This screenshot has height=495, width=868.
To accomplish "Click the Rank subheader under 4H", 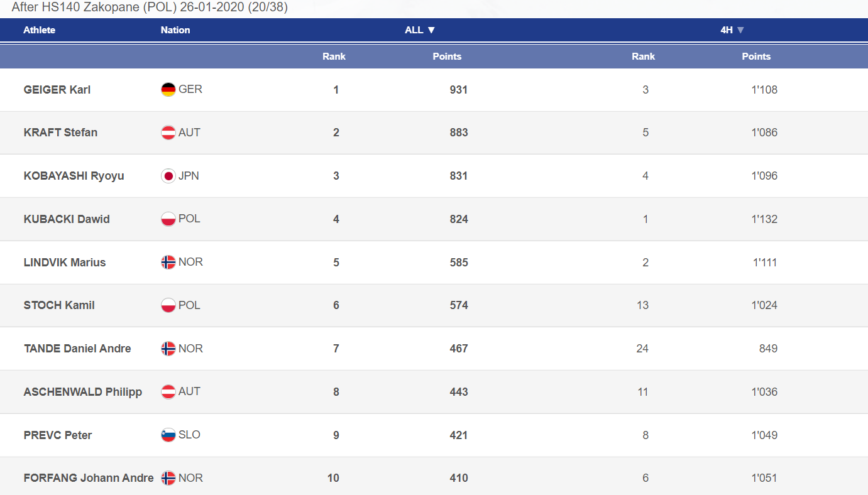I will point(644,57).
